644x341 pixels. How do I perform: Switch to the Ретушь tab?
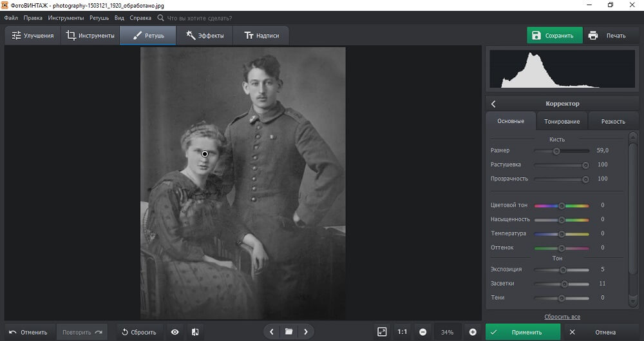(148, 35)
